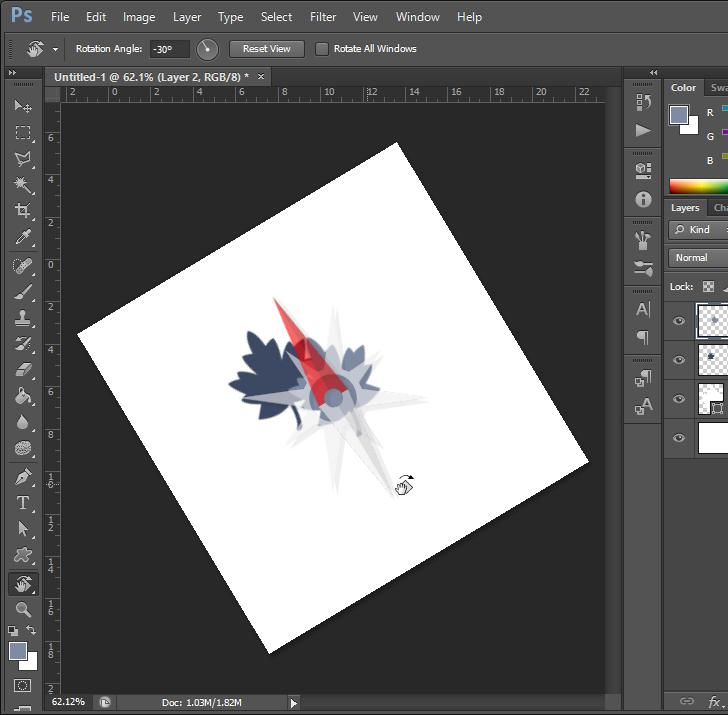This screenshot has width=728, height=715.
Task: Select the Path Selection tool
Action: tap(23, 529)
